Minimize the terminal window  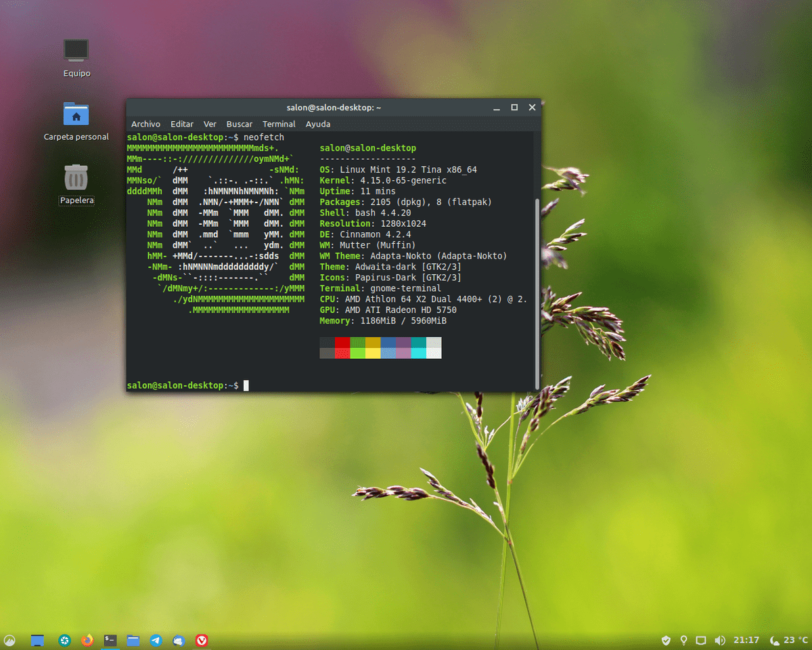coord(497,108)
